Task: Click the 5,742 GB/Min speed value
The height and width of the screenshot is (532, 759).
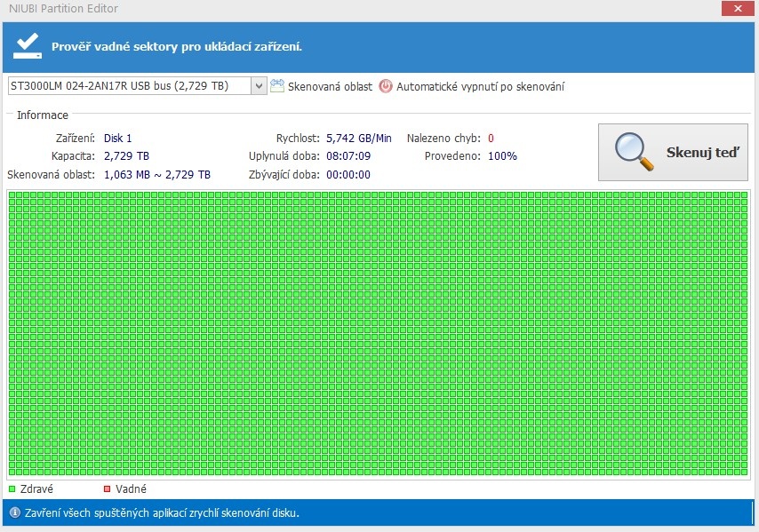Action: pos(359,139)
